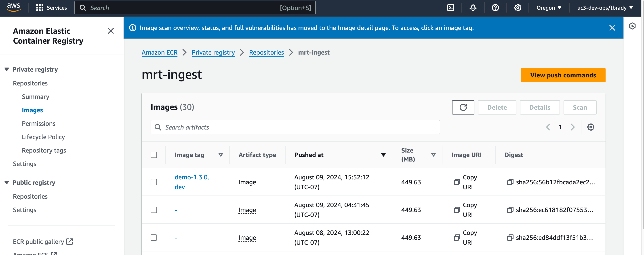Open the hexagon side panel icon
644x255 pixels.
[x=632, y=26]
